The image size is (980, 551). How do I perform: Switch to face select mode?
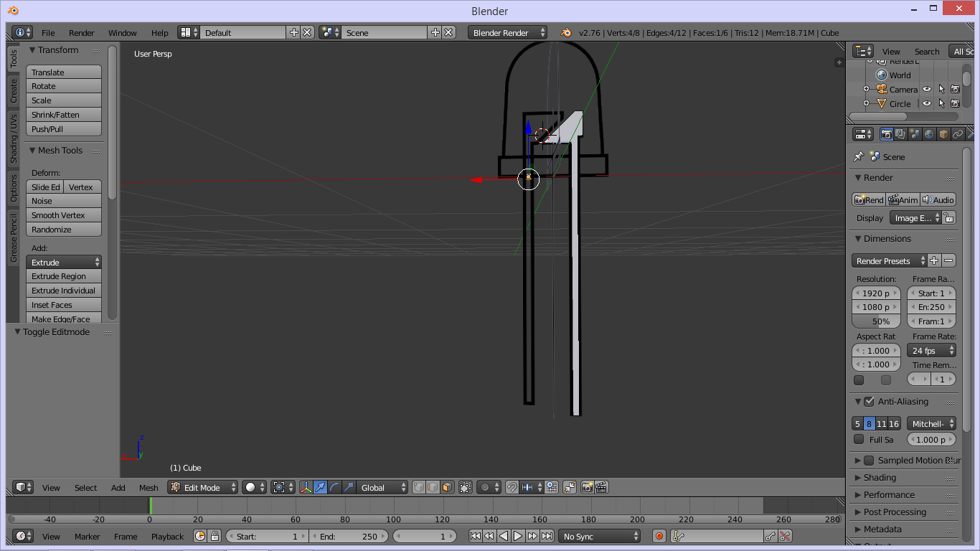pos(447,487)
